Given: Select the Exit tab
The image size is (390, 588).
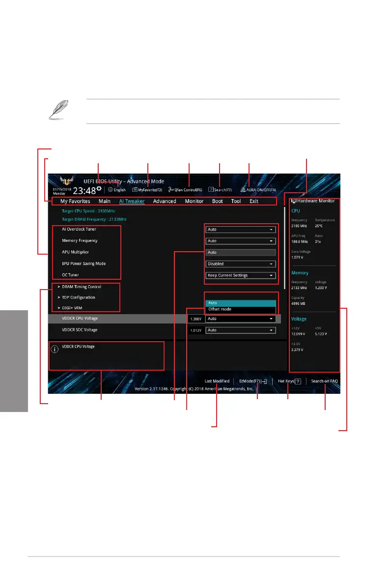Looking at the screenshot, I should (254, 202).
